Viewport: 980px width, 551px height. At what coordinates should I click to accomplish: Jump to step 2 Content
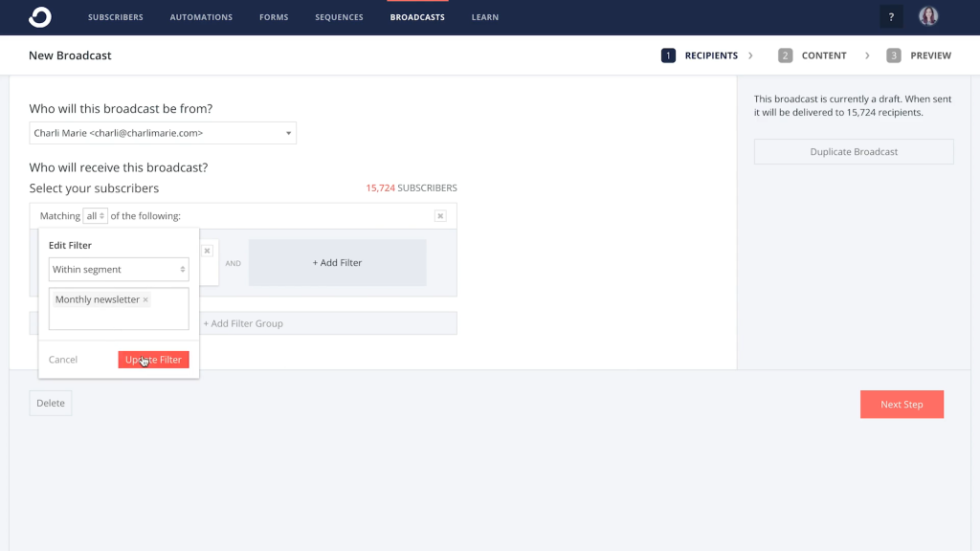click(x=813, y=55)
